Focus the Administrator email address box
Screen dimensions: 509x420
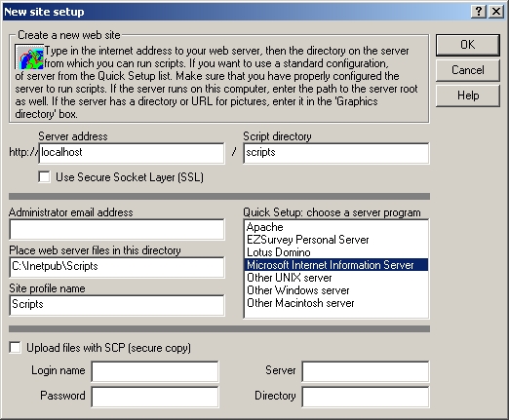117,229
